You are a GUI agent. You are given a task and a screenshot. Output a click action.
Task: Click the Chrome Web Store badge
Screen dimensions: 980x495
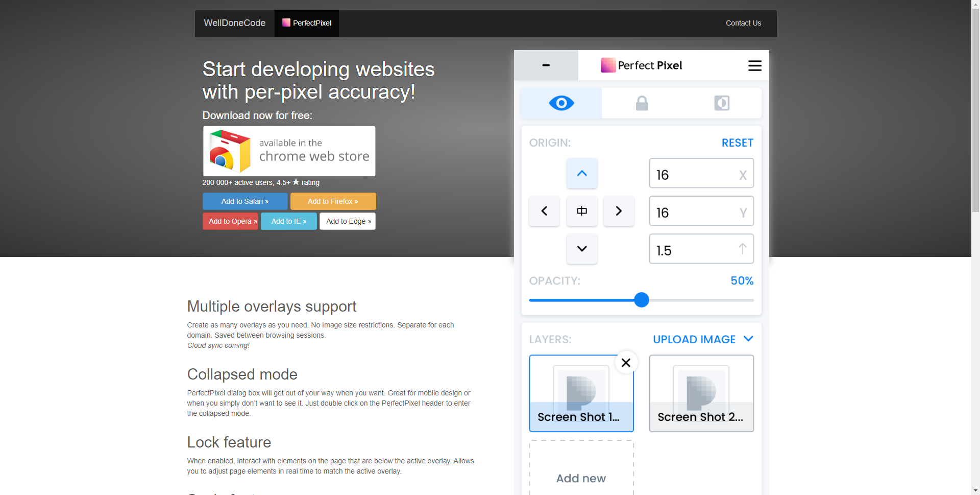click(289, 151)
